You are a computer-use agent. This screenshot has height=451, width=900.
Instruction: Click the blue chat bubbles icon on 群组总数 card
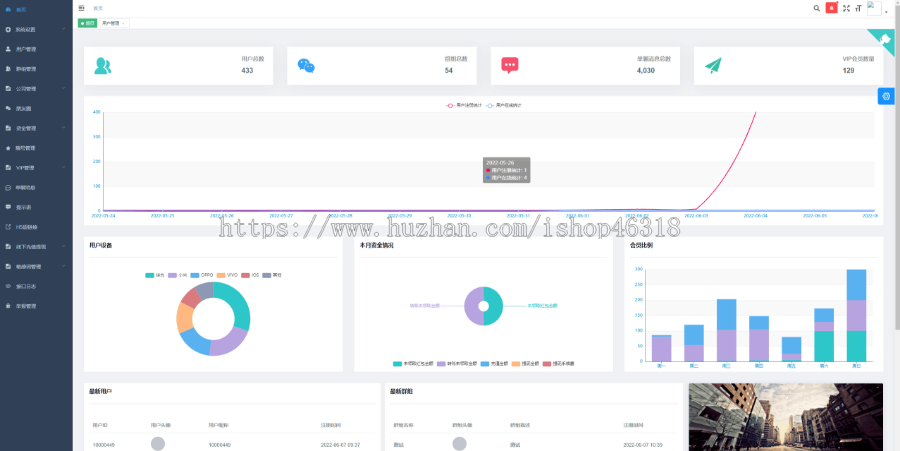(x=306, y=65)
